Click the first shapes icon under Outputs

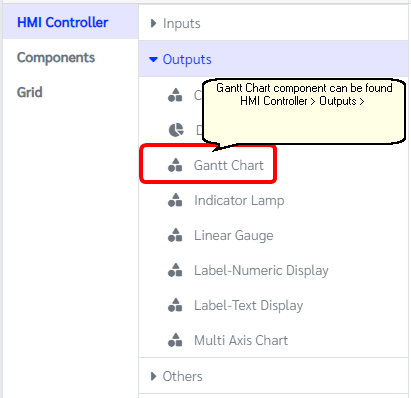pyautogui.click(x=175, y=95)
